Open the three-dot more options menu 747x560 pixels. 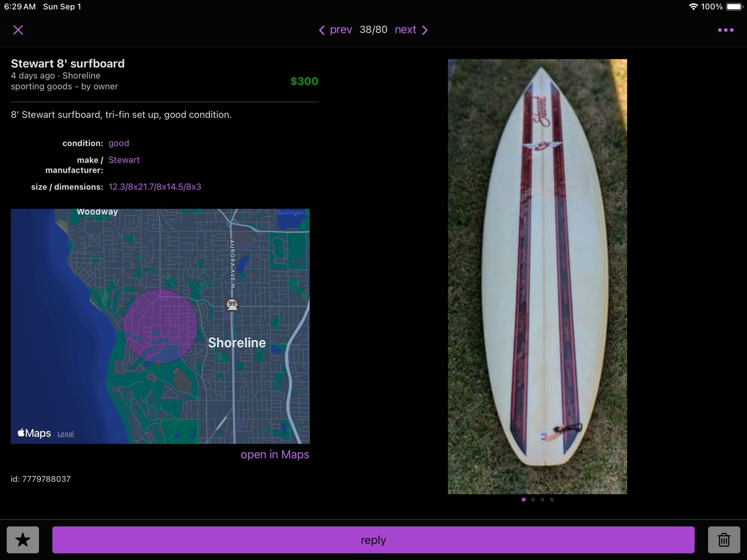click(726, 30)
